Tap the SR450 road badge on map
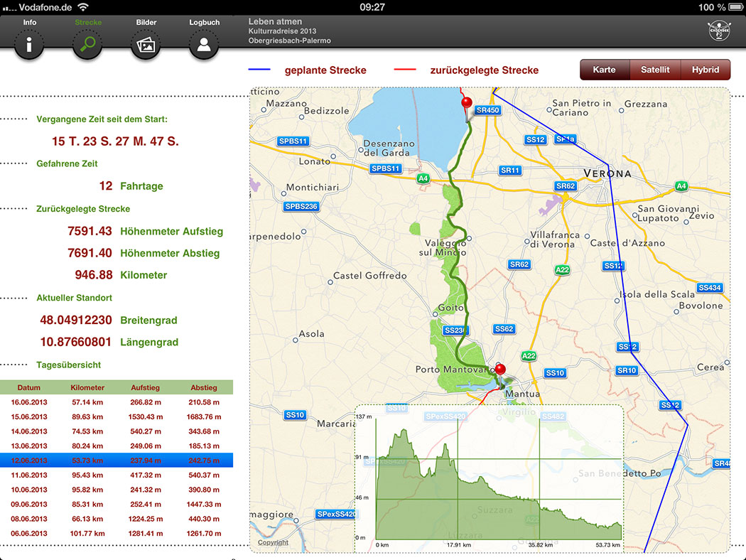This screenshot has height=560, width=746. point(488,110)
